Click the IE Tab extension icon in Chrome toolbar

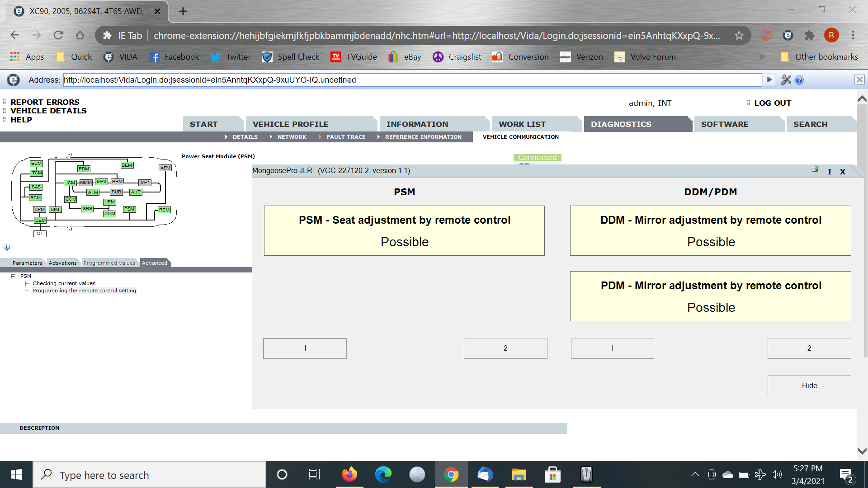(x=788, y=35)
